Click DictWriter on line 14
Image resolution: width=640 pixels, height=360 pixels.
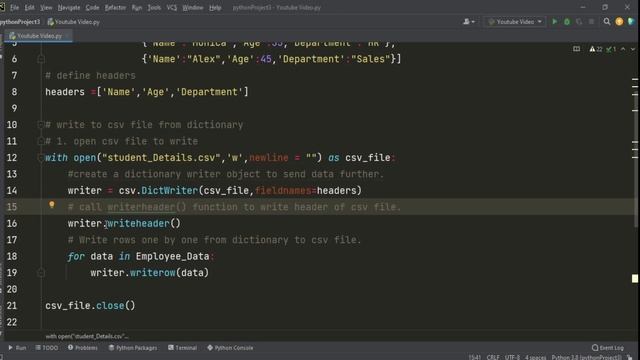click(169, 191)
